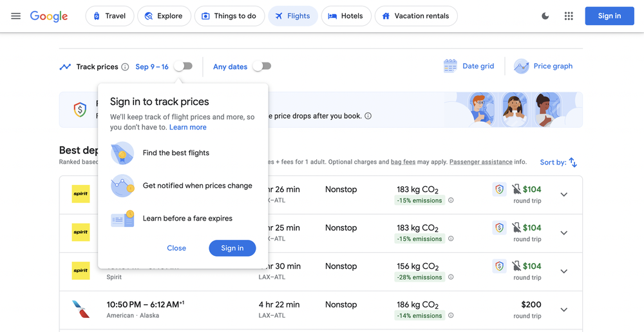Open the Learn more link
The image size is (644, 332).
click(x=187, y=128)
